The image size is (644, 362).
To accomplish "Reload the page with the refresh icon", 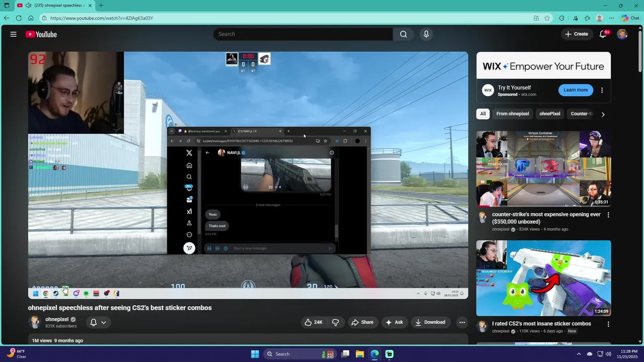I will (19, 18).
